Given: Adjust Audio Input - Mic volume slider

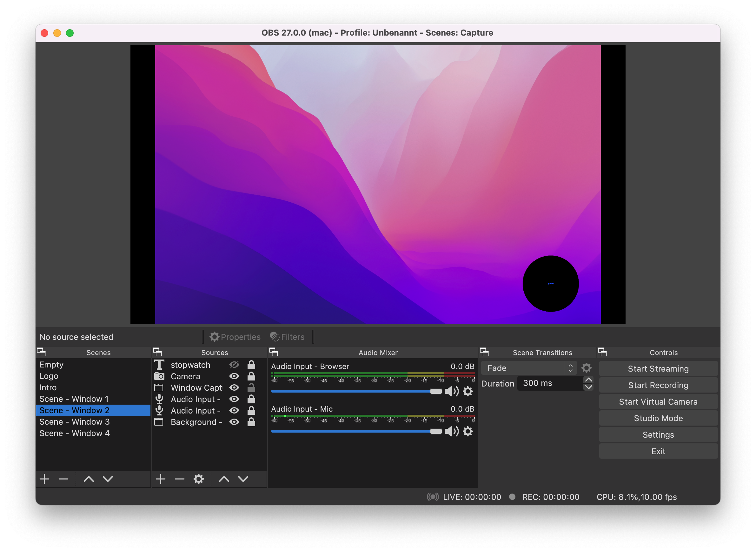Looking at the screenshot, I should pyautogui.click(x=356, y=431).
